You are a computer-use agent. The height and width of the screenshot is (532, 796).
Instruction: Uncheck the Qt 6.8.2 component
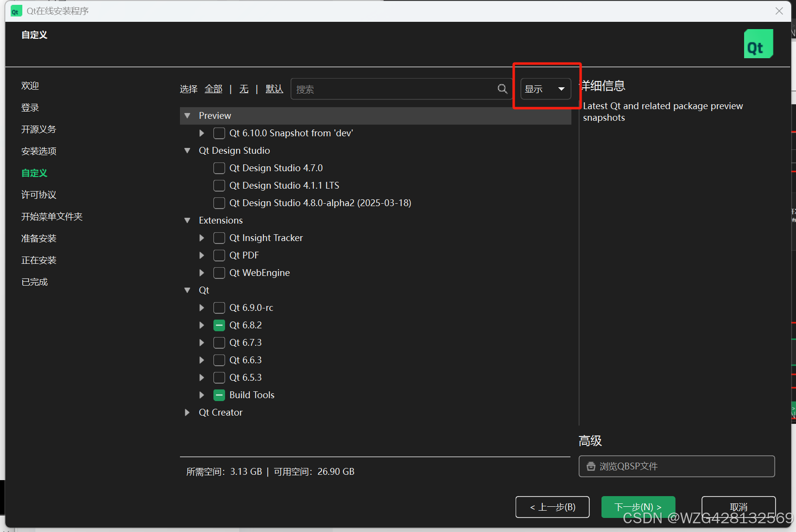click(x=219, y=325)
